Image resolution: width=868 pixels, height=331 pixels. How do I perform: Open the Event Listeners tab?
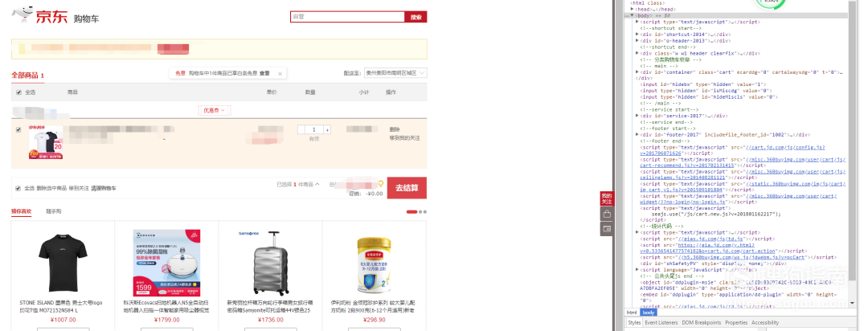click(660, 323)
